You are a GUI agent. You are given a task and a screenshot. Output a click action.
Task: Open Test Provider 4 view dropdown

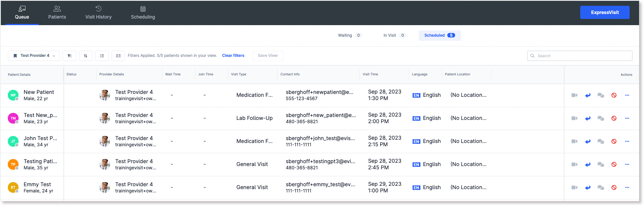[34, 56]
